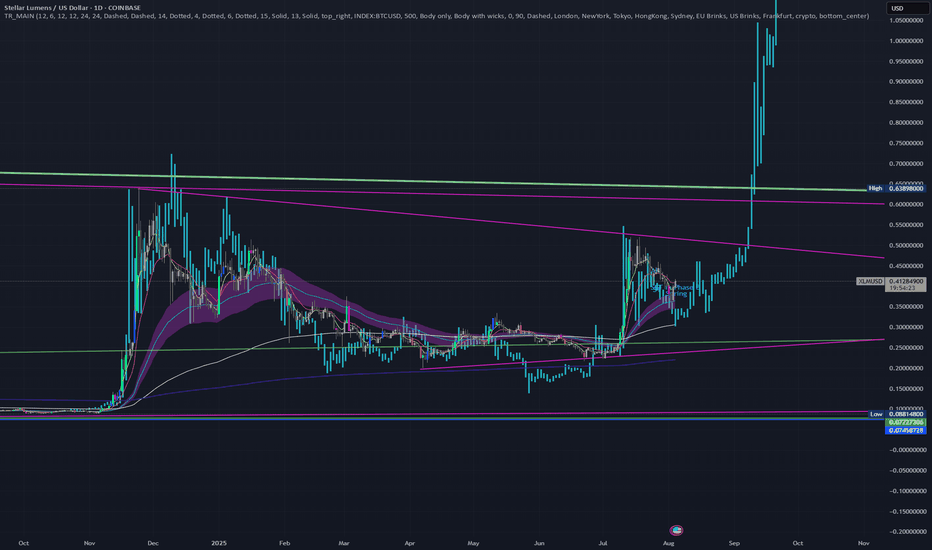
Task: Click the 0.15000000 price axis label
Action: (906, 389)
